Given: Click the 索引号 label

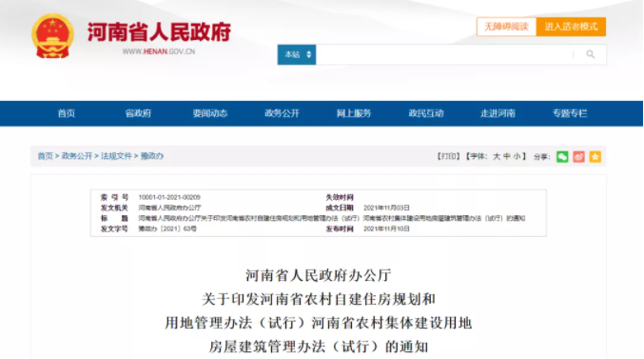Looking at the screenshot, I should click(x=114, y=197).
